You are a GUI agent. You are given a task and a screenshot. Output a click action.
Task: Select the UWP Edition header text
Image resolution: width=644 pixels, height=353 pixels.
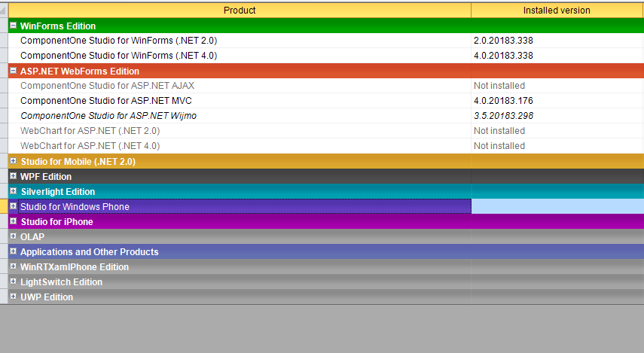click(x=47, y=297)
